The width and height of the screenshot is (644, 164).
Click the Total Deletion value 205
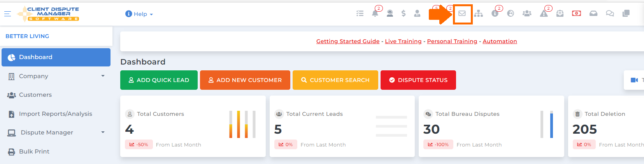click(x=585, y=129)
